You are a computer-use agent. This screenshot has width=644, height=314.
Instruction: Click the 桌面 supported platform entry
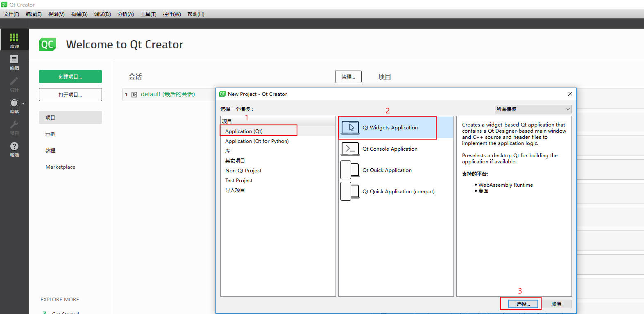click(x=483, y=191)
